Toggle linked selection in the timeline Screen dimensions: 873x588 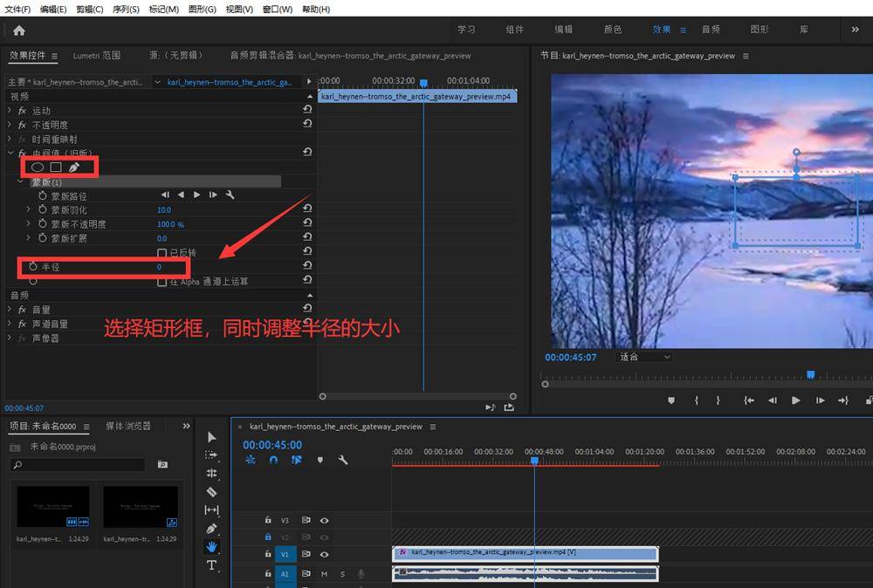click(296, 460)
